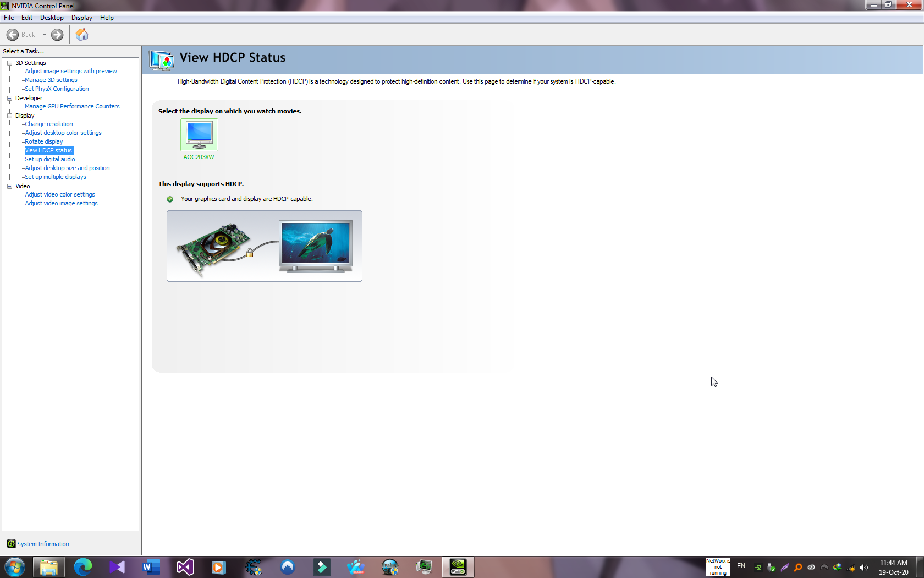Open Adjust video color settings
924x578 pixels.
60,194
